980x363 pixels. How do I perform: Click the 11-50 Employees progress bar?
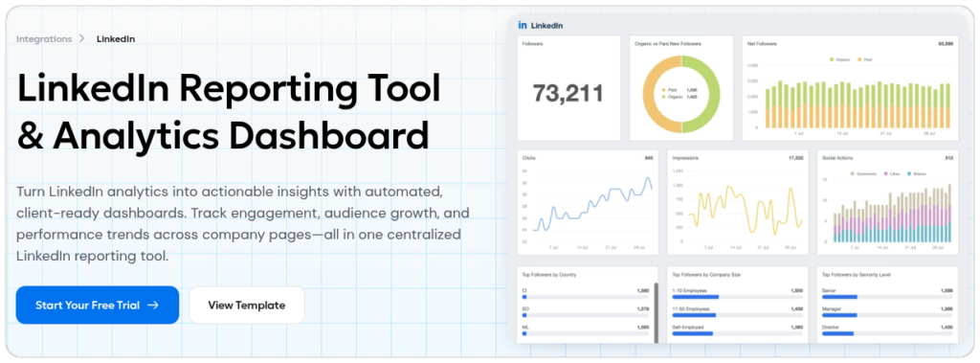tap(738, 315)
